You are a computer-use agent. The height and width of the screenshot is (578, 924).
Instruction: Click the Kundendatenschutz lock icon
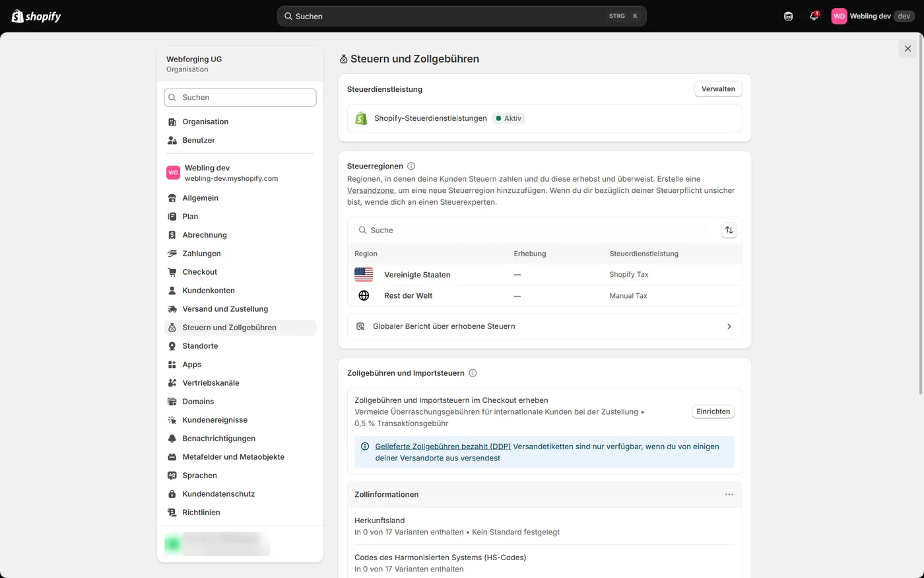(172, 494)
